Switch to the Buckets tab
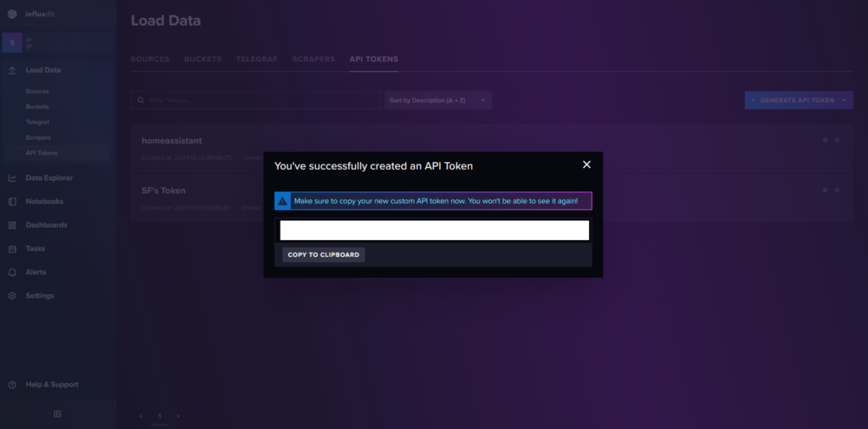Viewport: 868px width, 429px height. point(203,59)
